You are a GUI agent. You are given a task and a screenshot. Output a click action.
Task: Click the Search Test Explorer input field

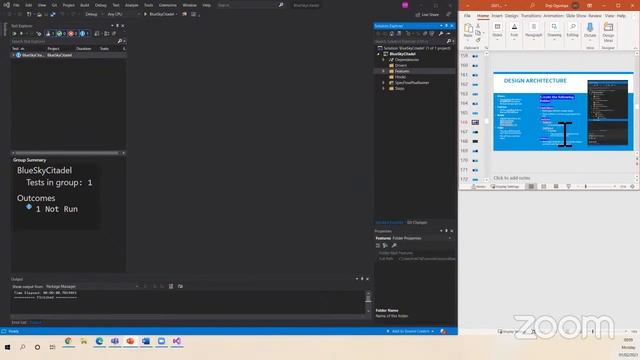(x=64, y=41)
